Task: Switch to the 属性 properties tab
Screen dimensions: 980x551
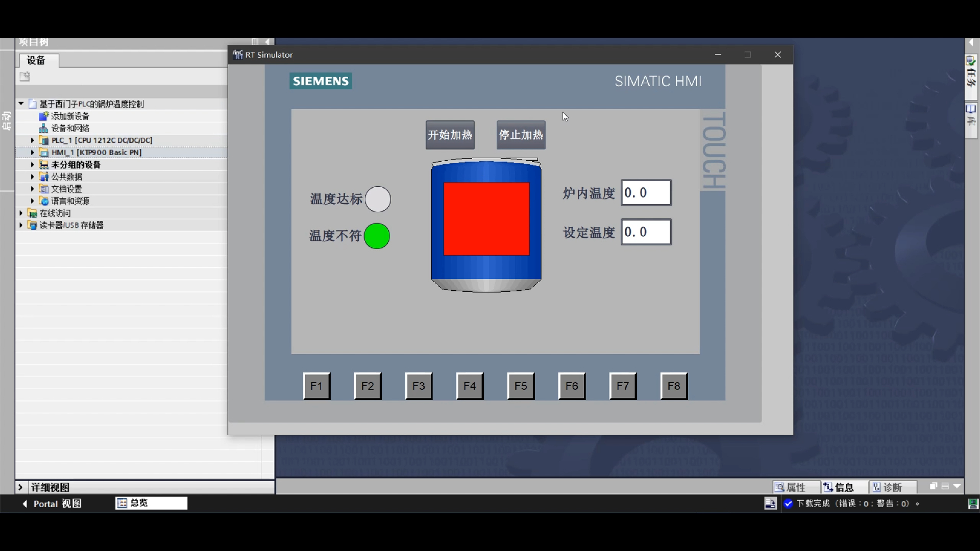Action: (x=795, y=487)
